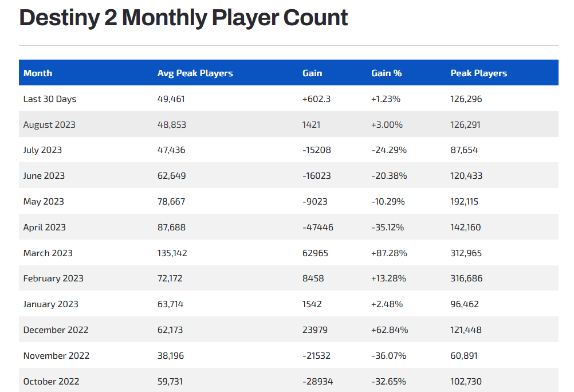Image resolution: width=574 pixels, height=392 pixels.
Task: Click the Avg Peak Players column header
Action: [x=195, y=73]
